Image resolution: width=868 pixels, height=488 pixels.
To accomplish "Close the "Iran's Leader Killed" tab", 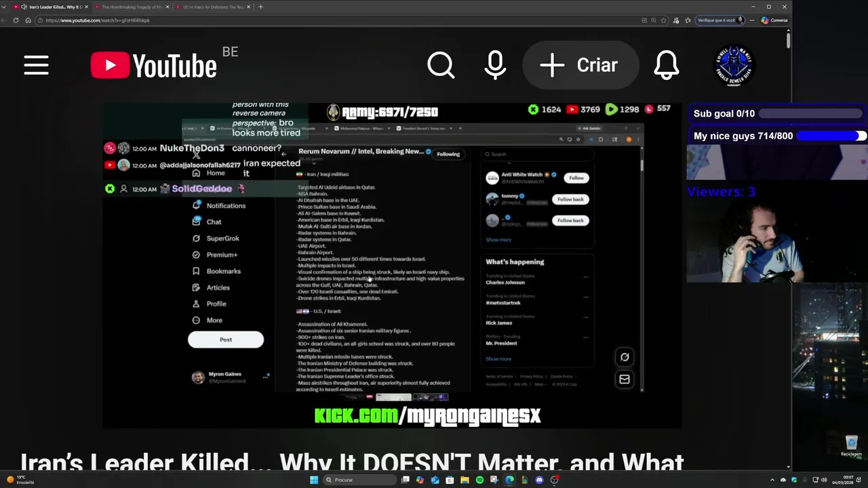I will tap(86, 7).
